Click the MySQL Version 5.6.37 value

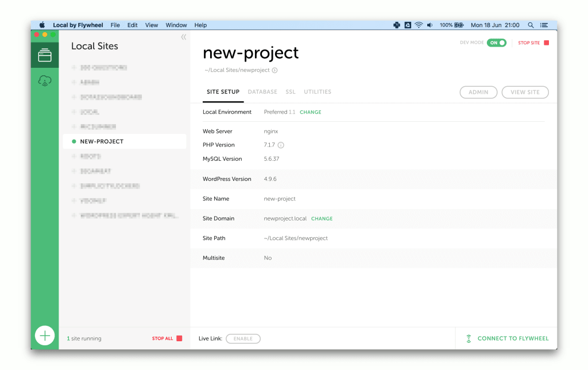click(x=272, y=159)
